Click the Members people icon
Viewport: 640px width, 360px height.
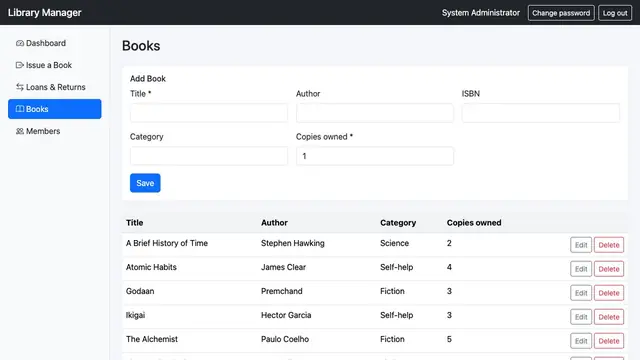[20, 131]
